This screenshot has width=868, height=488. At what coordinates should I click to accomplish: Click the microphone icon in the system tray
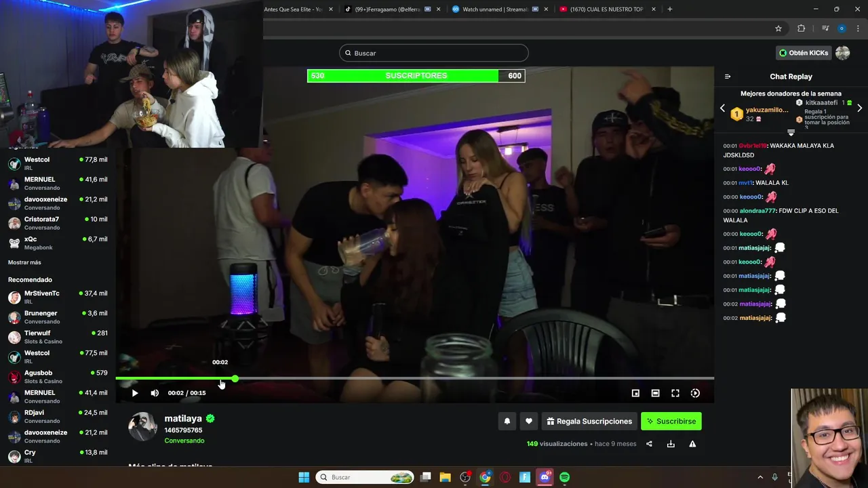(775, 477)
